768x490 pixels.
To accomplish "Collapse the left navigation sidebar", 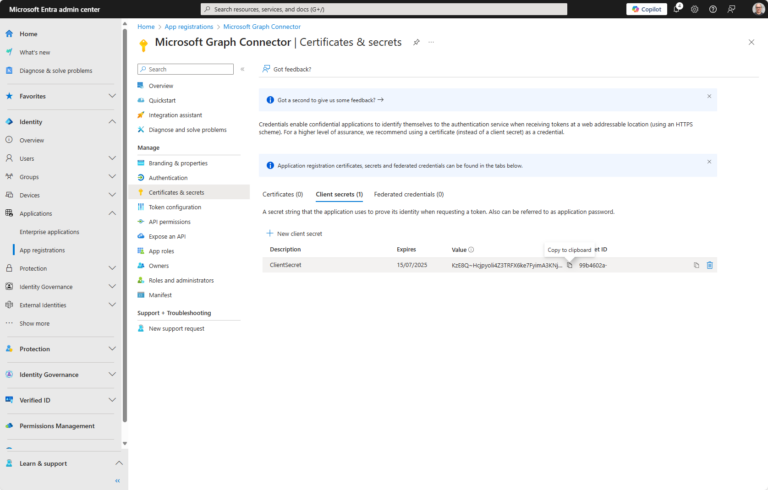I will [x=117, y=481].
